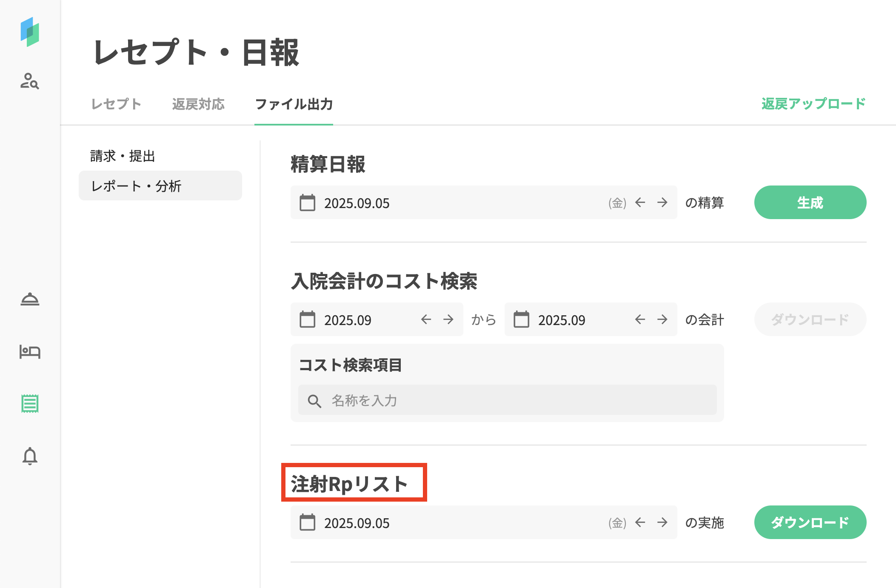Select 請求・提出 in the side menu
Screen dimensions: 896x588
pyautogui.click(x=123, y=156)
